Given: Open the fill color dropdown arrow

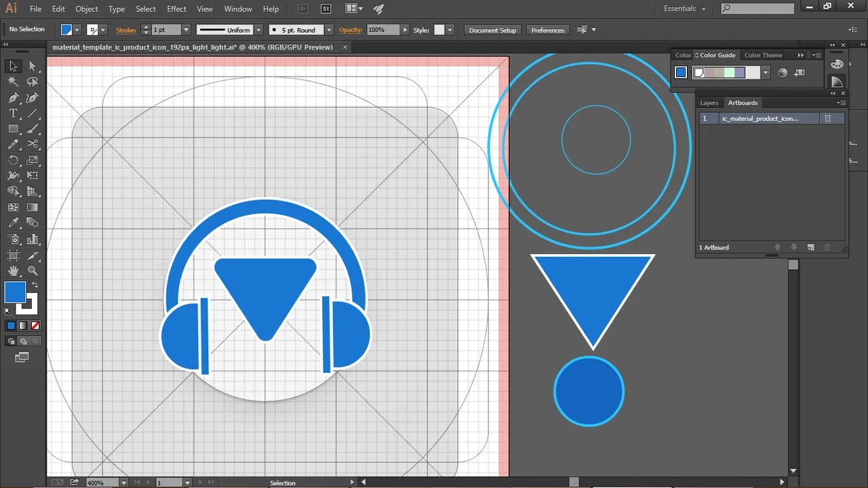Looking at the screenshot, I should pos(77,30).
